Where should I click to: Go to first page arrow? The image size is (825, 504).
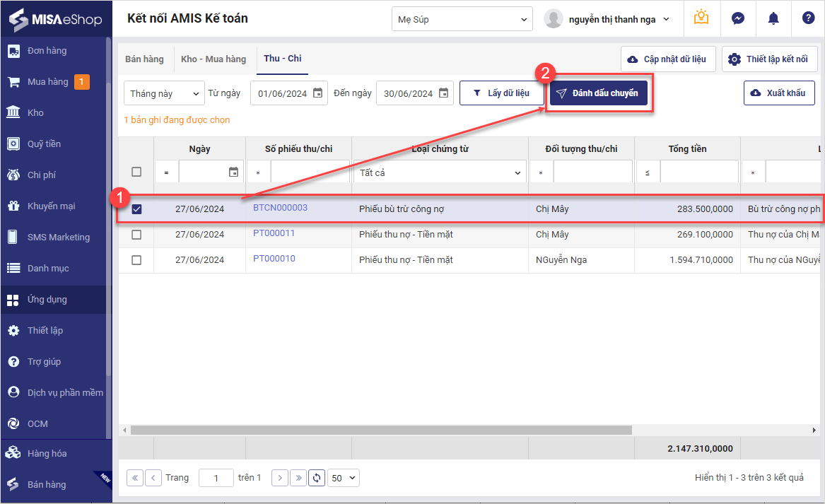(x=135, y=478)
